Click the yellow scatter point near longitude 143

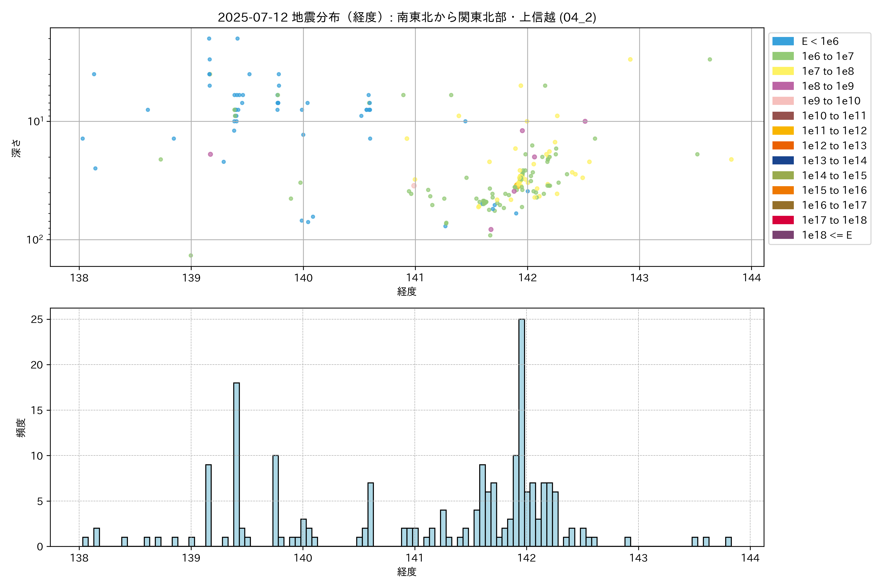tap(630, 59)
